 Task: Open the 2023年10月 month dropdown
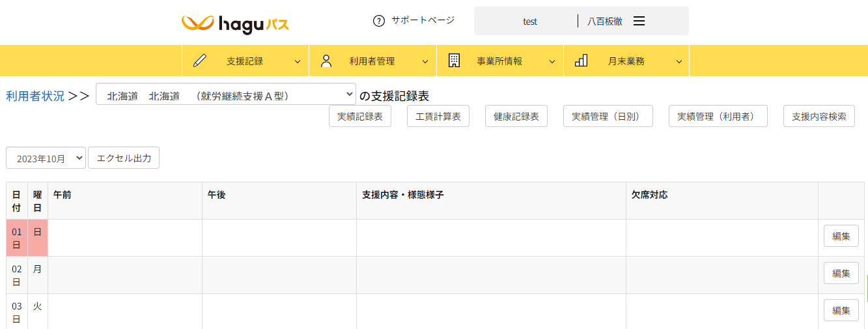coord(46,158)
